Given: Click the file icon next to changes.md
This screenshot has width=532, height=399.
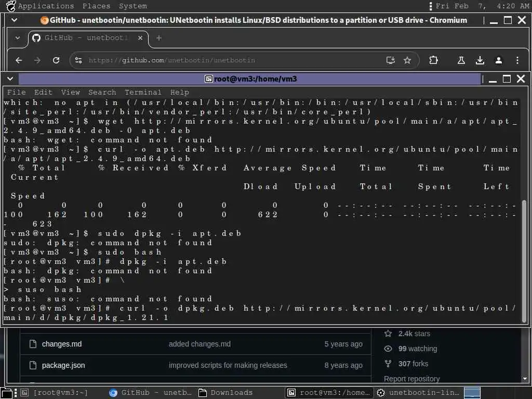Looking at the screenshot, I should [x=33, y=344].
